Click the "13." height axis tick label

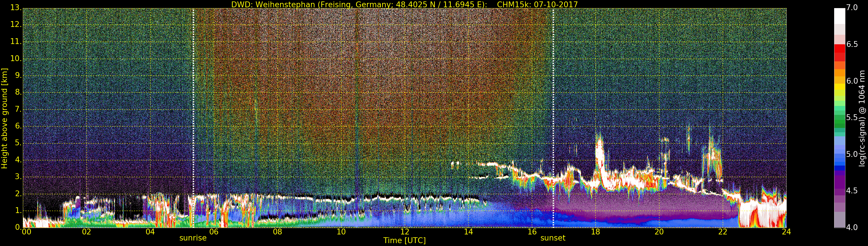coord(16,8)
